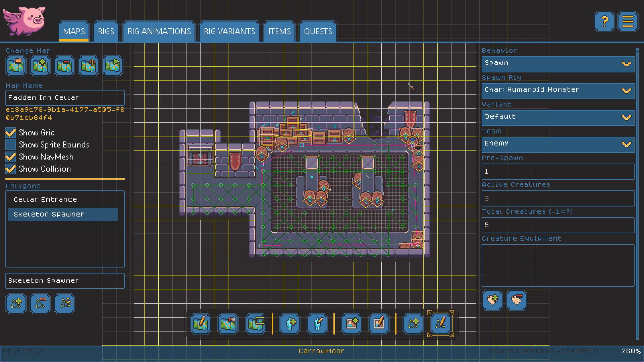Click the right panel vertical scrollbar
Screen dimensions: 644x362
637,194
